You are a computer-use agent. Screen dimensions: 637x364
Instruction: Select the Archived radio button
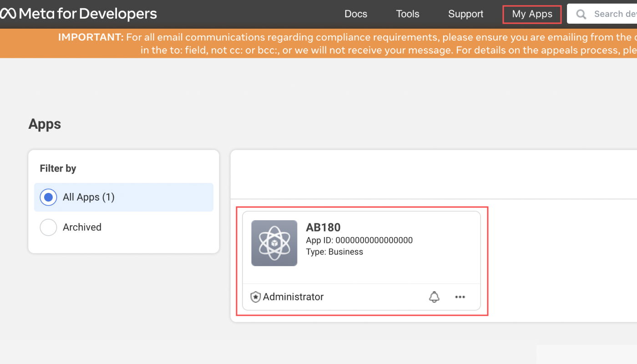48,227
